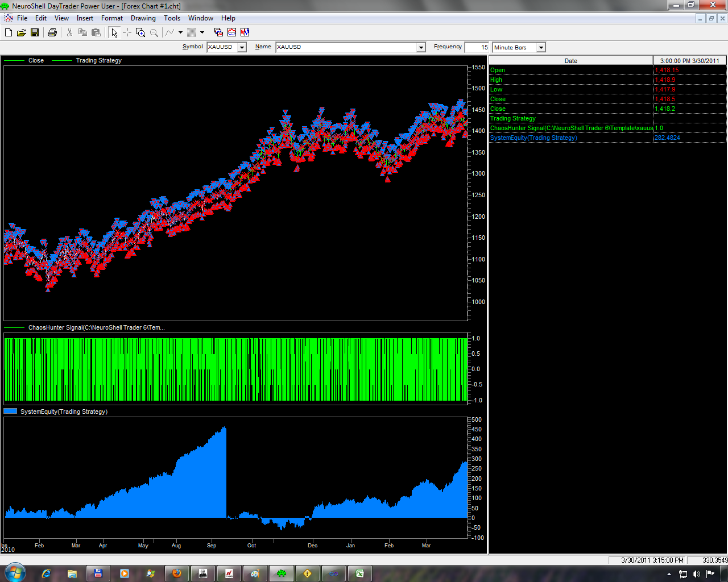Open the Windows Start button

[x=14, y=573]
